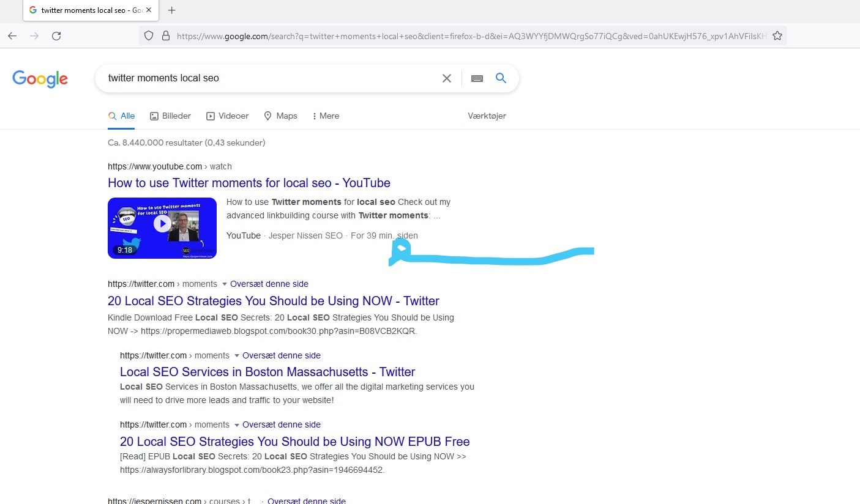The width and height of the screenshot is (860, 504).
Task: Open '20 Local SEO Strategies ... EPUB Free' result
Action: (x=295, y=442)
